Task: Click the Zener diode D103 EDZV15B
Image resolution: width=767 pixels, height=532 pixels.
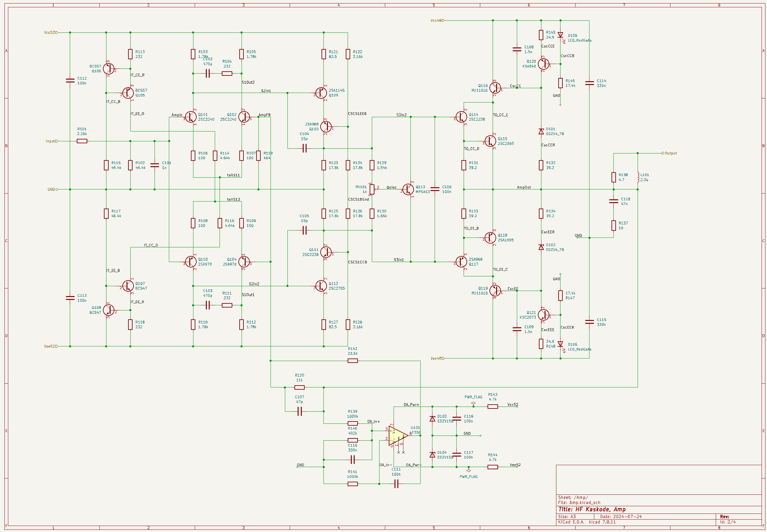Action: click(432, 419)
